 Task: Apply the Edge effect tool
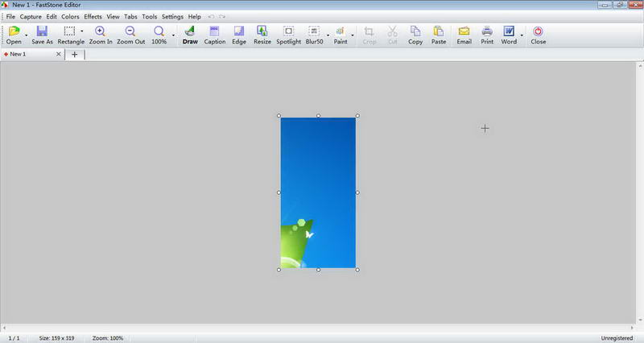238,35
